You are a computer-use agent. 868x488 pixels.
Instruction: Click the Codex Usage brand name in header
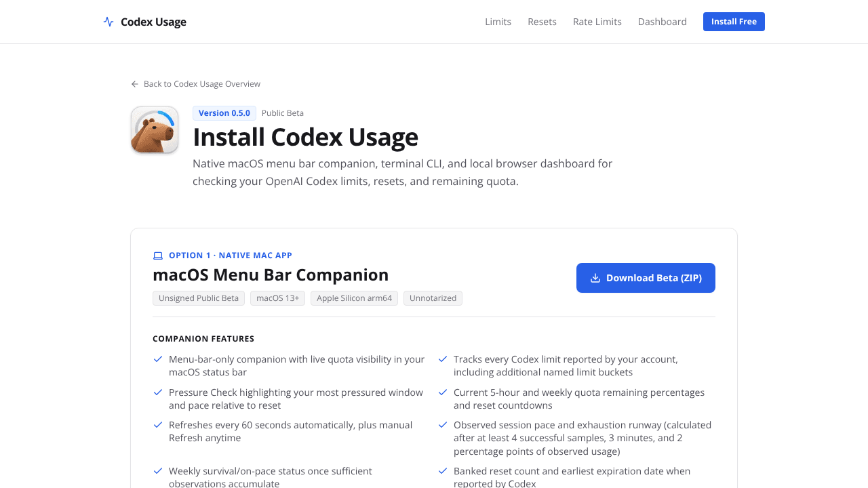pyautogui.click(x=153, y=22)
